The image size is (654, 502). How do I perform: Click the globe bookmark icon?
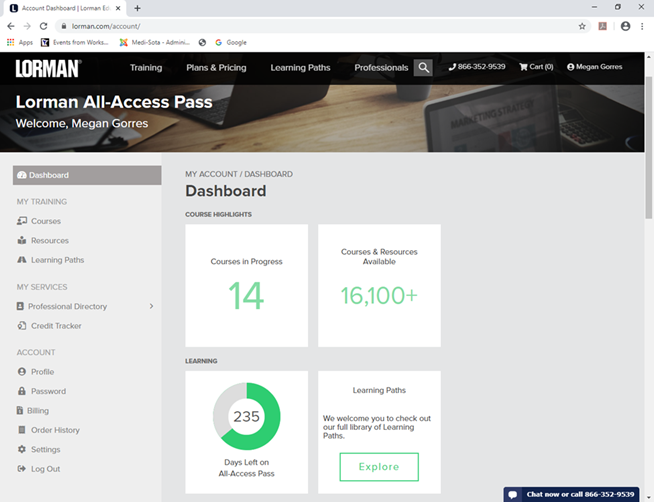(x=202, y=43)
